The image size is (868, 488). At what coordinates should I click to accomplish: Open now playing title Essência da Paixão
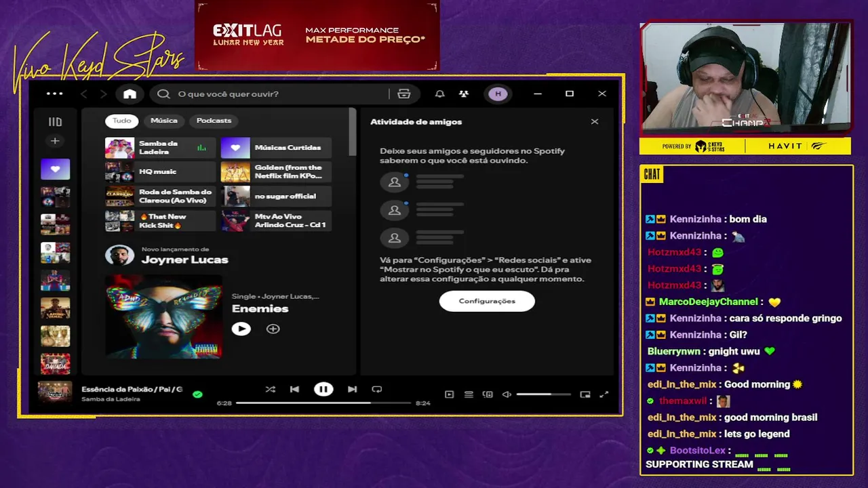pos(132,389)
